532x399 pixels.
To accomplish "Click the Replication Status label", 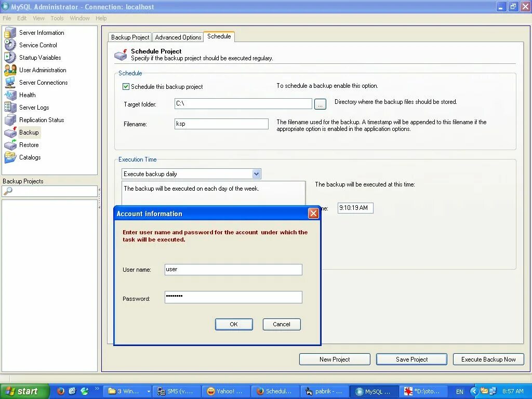I will click(x=42, y=120).
